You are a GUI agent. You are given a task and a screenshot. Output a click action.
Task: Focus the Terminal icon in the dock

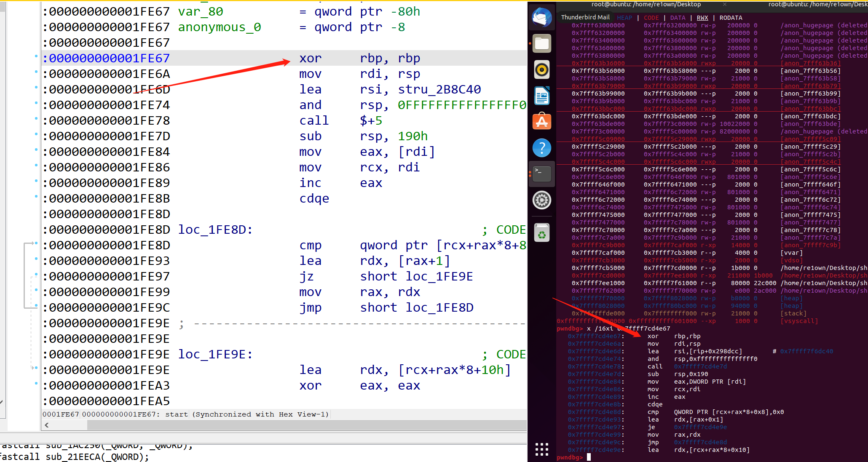tap(542, 174)
